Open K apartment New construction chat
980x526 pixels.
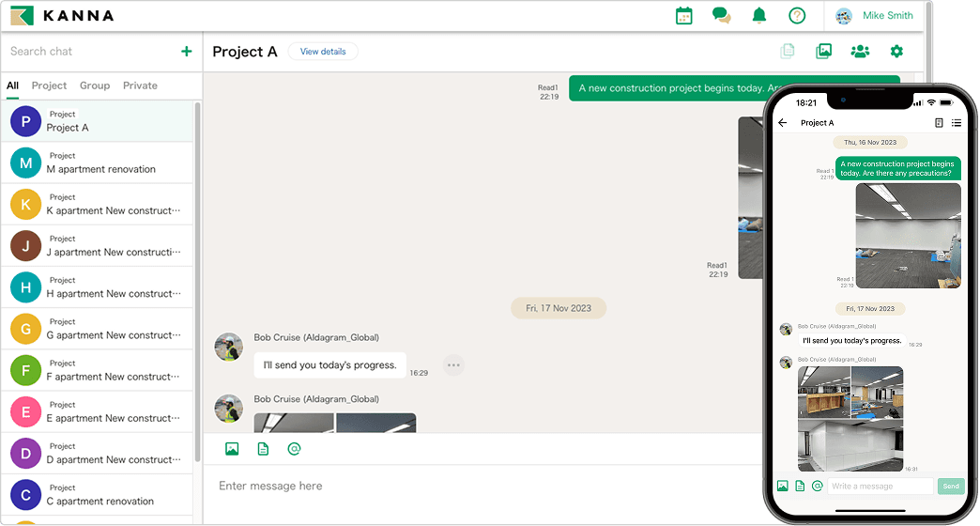point(98,205)
